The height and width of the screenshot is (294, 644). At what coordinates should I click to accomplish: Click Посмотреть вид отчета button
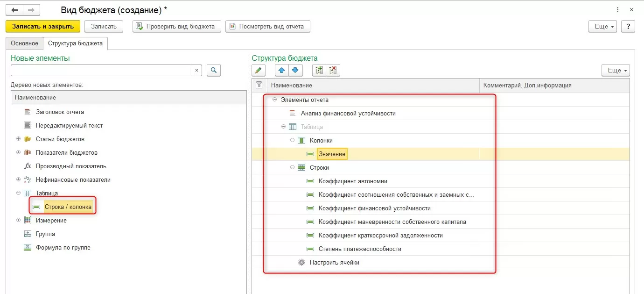(267, 26)
